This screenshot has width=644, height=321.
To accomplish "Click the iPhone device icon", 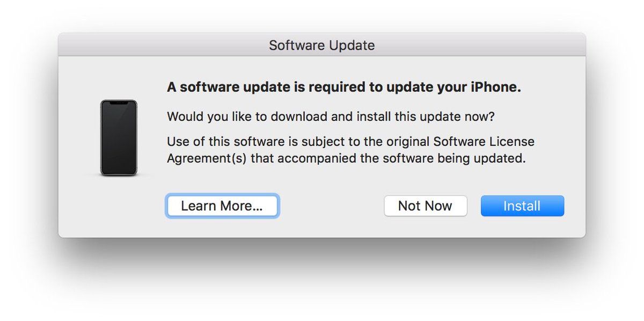I will [x=119, y=137].
